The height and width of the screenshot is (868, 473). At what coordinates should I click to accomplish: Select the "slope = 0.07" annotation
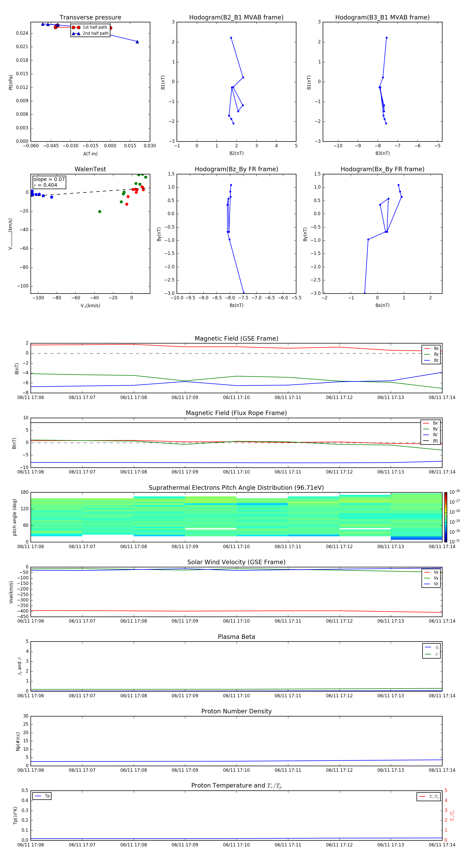pos(49,179)
